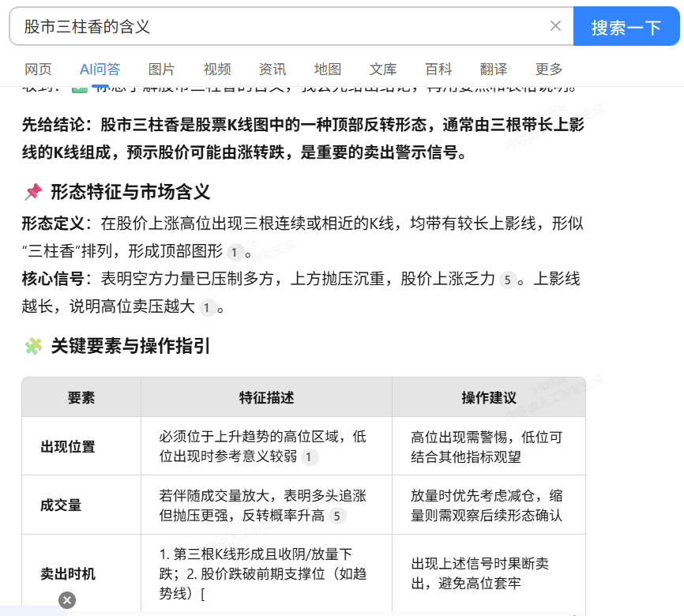Dismiss the popup with the round X button
The height and width of the screenshot is (616, 684).
[x=67, y=600]
